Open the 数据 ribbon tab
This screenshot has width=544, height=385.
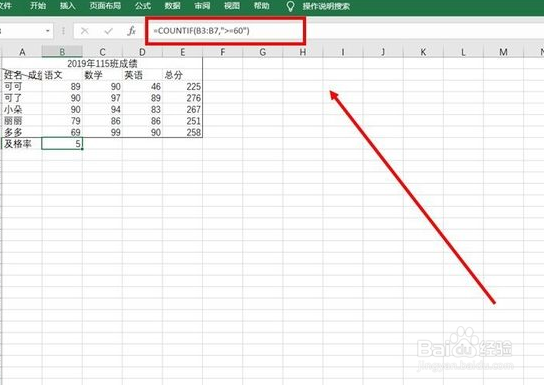point(172,6)
